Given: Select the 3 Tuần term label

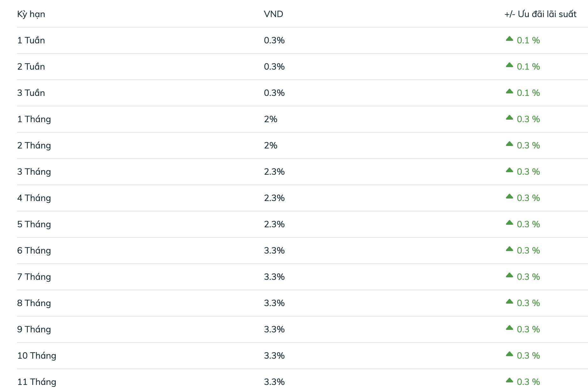Looking at the screenshot, I should coord(31,93).
